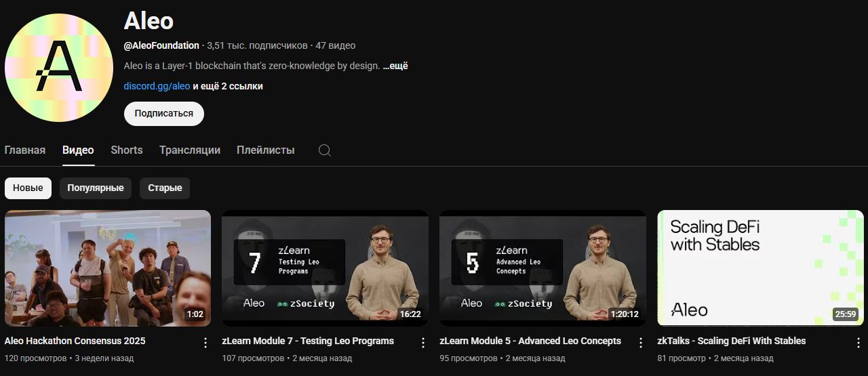Click the 3,51 тыс. подписчиков text
The height and width of the screenshot is (376, 868).
point(257,46)
